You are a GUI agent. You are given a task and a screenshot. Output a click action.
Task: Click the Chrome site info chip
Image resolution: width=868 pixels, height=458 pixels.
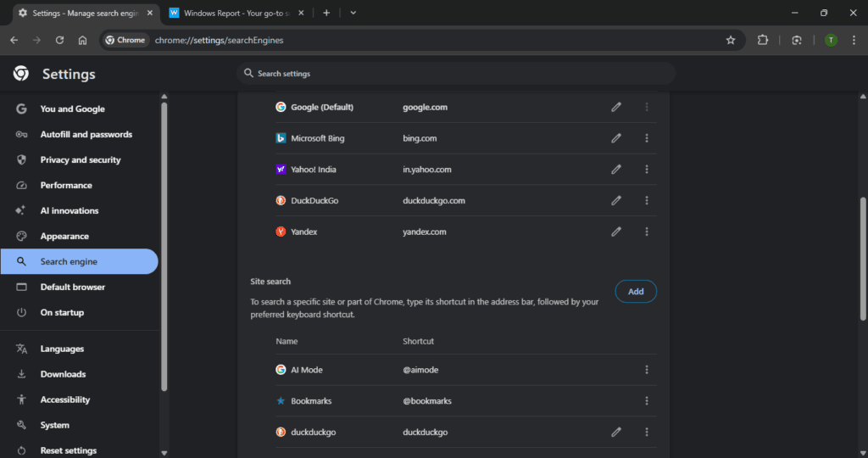(x=125, y=40)
